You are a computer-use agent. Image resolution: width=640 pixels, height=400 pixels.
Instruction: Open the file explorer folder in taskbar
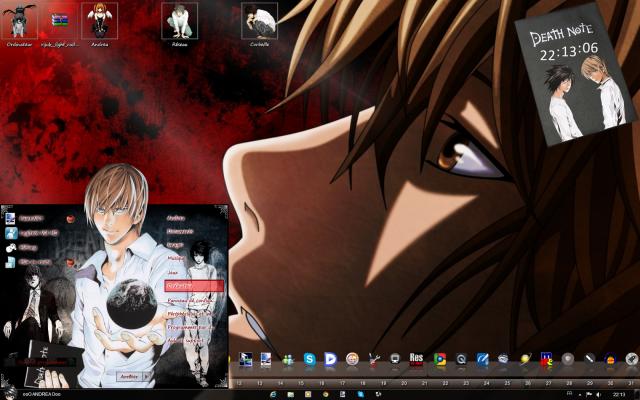coord(291,395)
